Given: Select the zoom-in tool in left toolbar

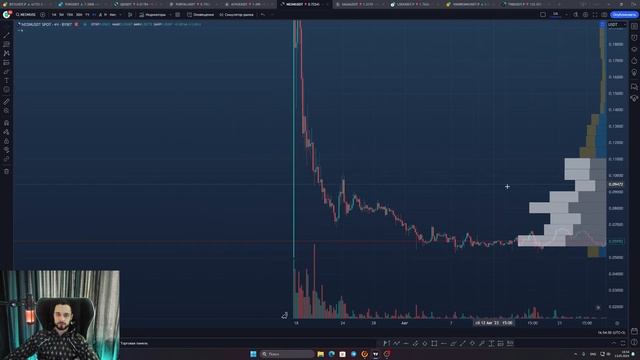Looking at the screenshot, I should tap(7, 111).
